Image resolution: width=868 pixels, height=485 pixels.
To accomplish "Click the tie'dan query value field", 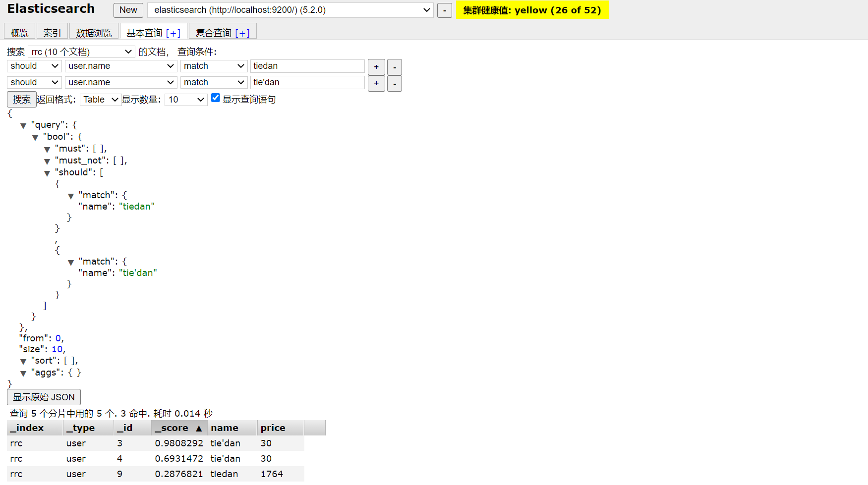I will (307, 82).
